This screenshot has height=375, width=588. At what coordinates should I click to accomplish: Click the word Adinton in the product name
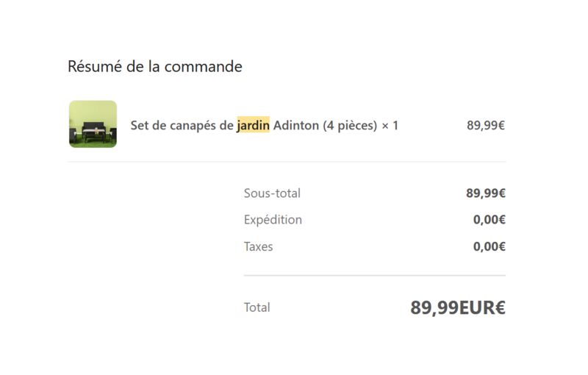296,125
